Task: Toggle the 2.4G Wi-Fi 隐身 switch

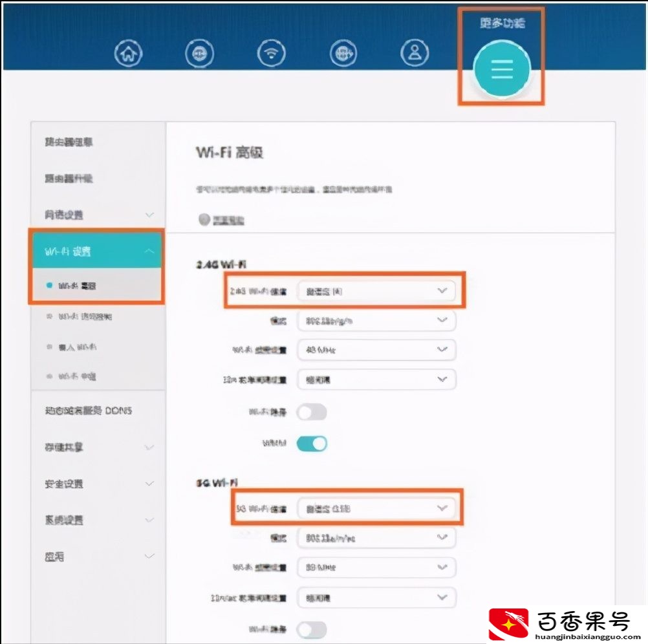Action: 312,413
